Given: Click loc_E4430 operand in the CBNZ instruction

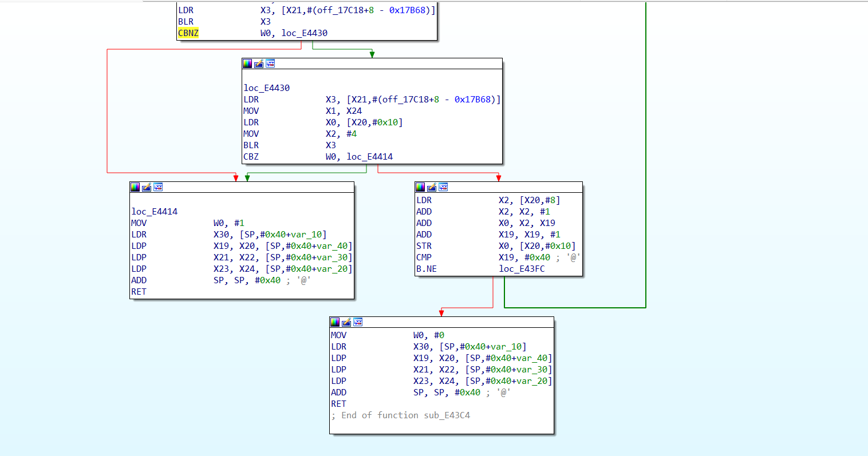Looking at the screenshot, I should coord(304,33).
